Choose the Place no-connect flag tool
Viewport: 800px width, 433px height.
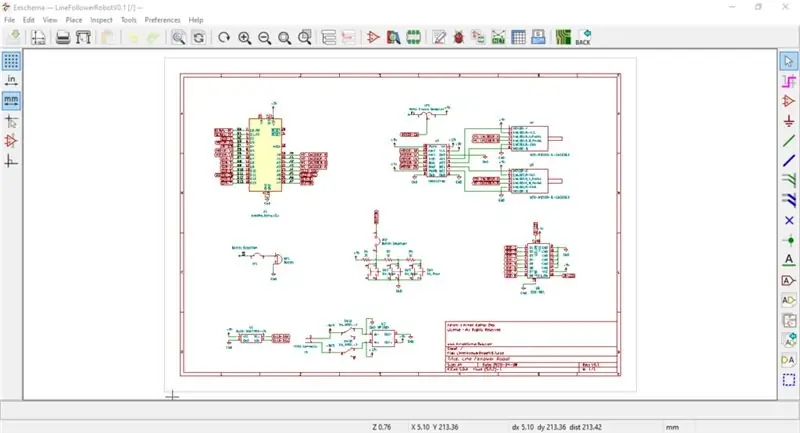click(789, 220)
